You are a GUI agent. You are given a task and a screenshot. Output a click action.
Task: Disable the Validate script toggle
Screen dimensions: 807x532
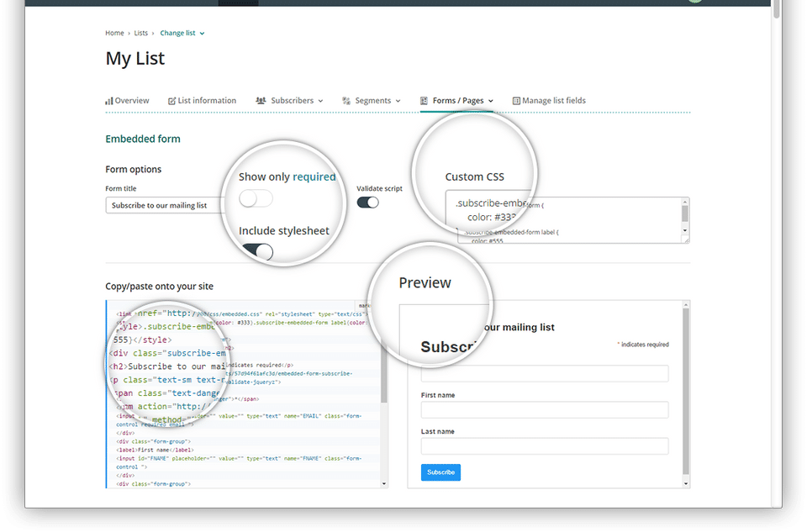coord(368,203)
